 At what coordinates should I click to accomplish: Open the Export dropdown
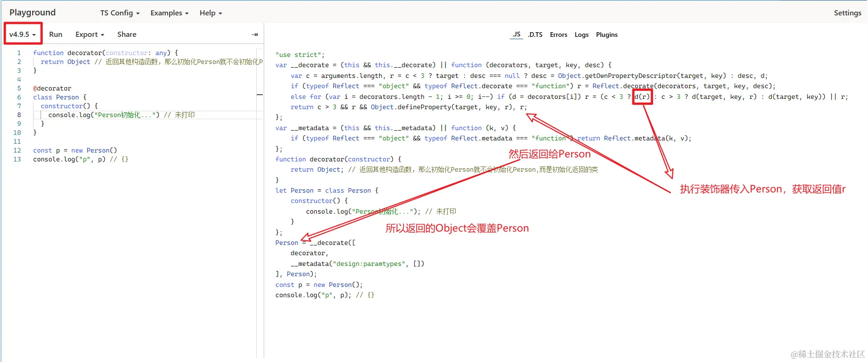tap(89, 35)
